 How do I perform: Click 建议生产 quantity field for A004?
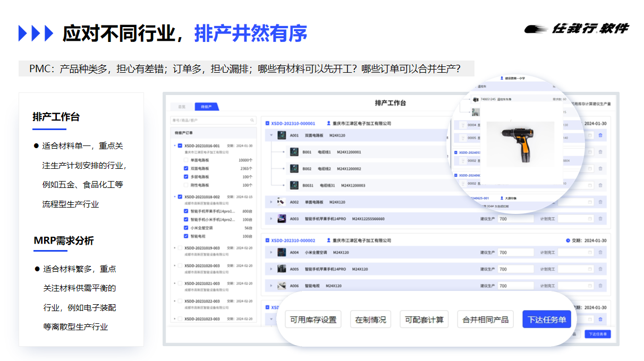click(515, 253)
